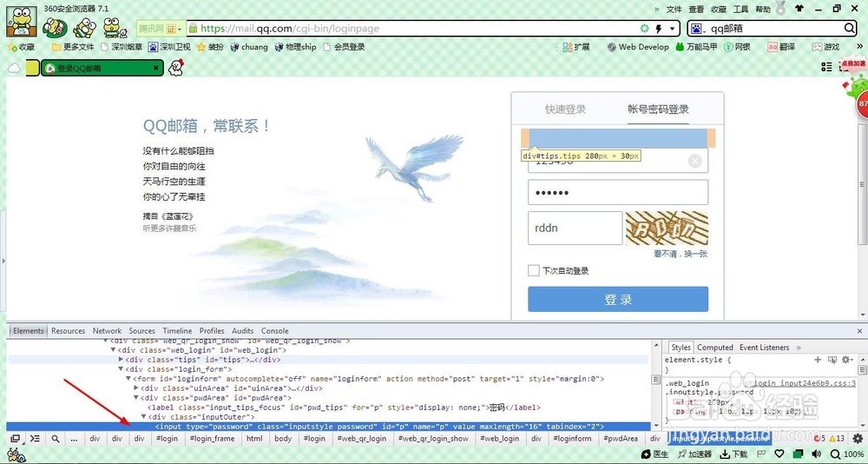The image size is (868, 464).
Task: Toggle element state icon in Styles pane
Action: point(832,360)
